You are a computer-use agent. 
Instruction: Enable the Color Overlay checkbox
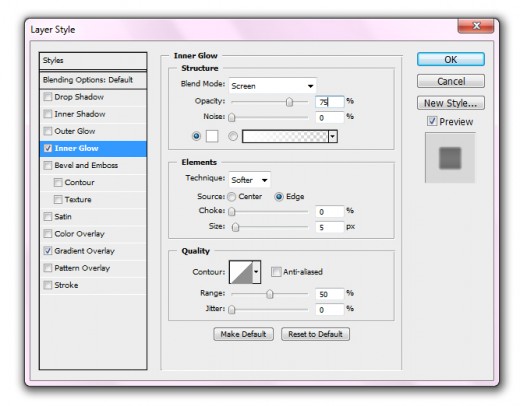pyautogui.click(x=48, y=234)
